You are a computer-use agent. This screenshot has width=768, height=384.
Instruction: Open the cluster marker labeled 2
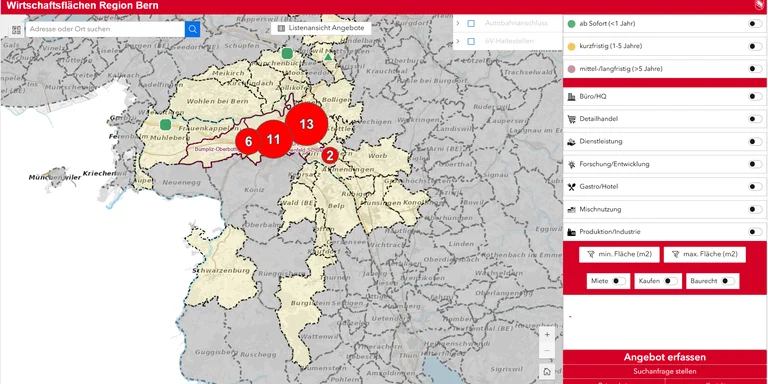(x=330, y=156)
